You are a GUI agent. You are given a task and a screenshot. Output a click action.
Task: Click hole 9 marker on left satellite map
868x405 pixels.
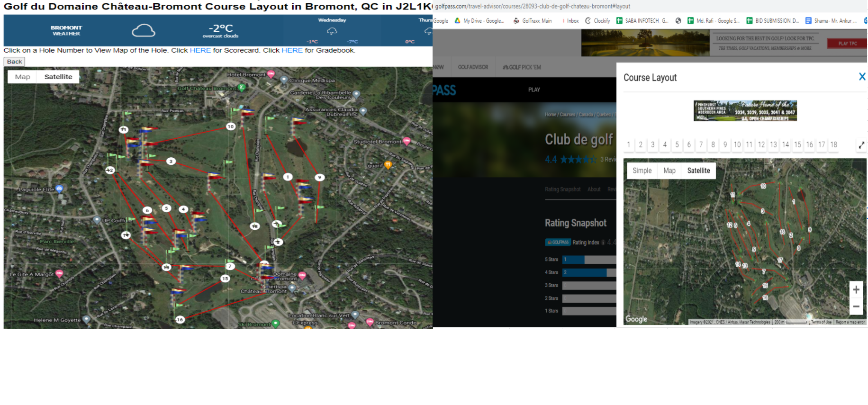click(319, 177)
